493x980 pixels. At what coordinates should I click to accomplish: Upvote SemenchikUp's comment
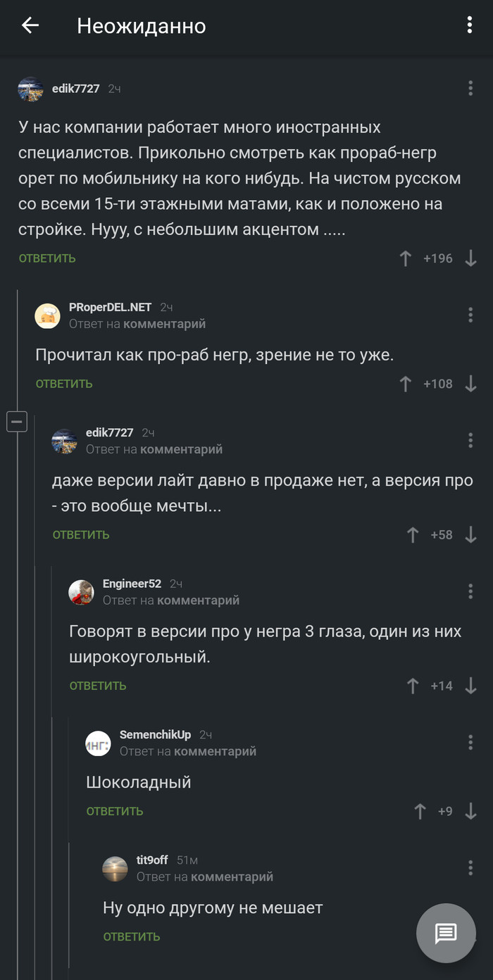pos(420,811)
